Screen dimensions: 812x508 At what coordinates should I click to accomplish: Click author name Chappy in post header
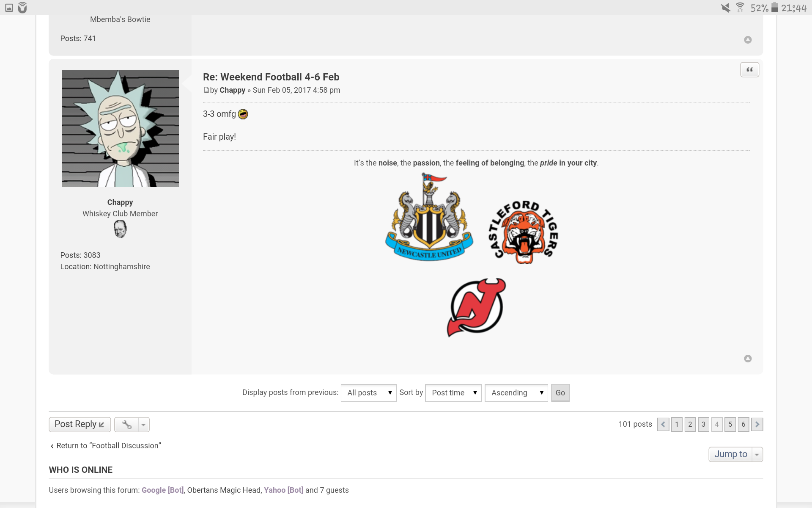pos(232,90)
